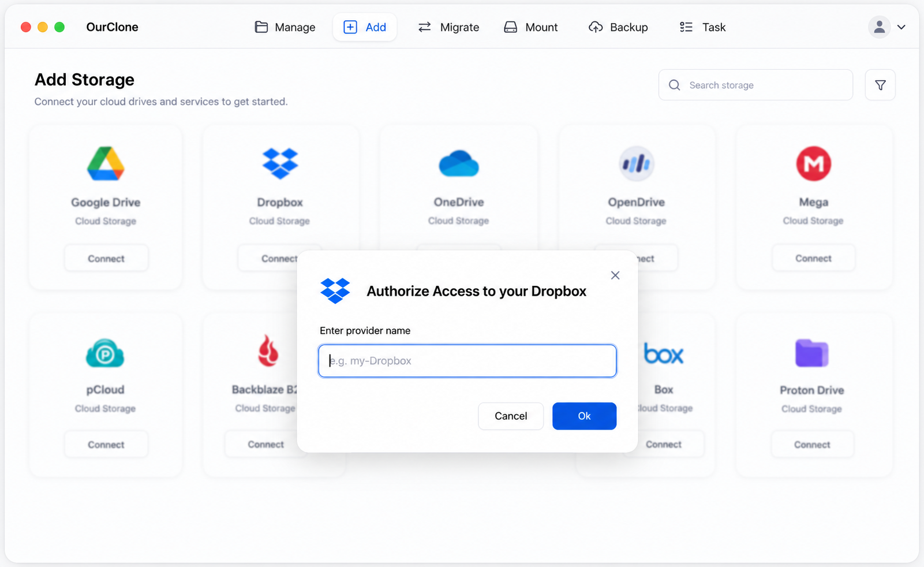Viewport: 924px width, 567px height.
Task: Click the Task list icon
Action: click(x=686, y=27)
